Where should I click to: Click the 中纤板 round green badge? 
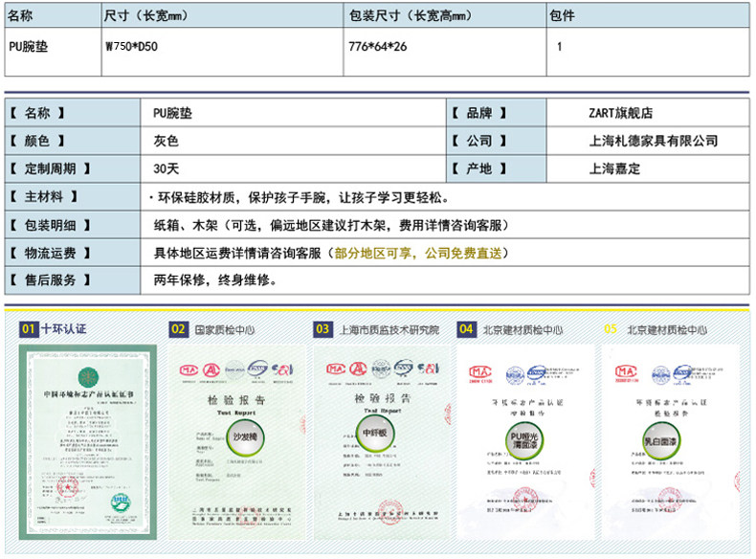(374, 433)
